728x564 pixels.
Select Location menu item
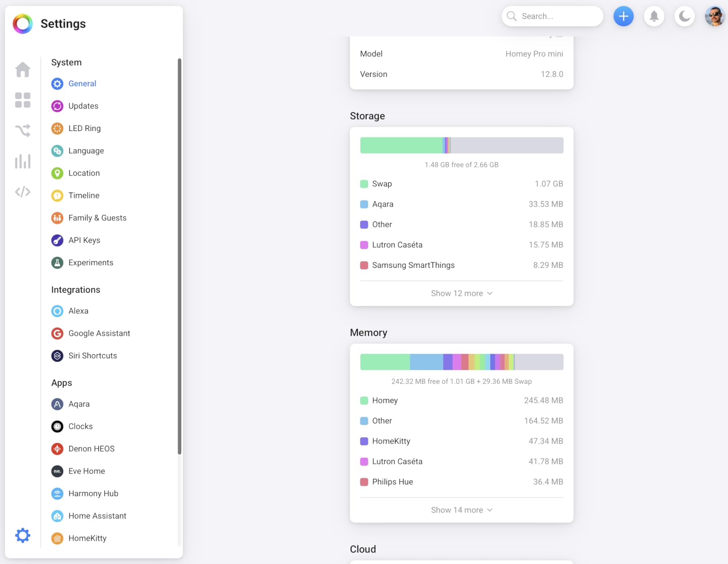(x=84, y=173)
